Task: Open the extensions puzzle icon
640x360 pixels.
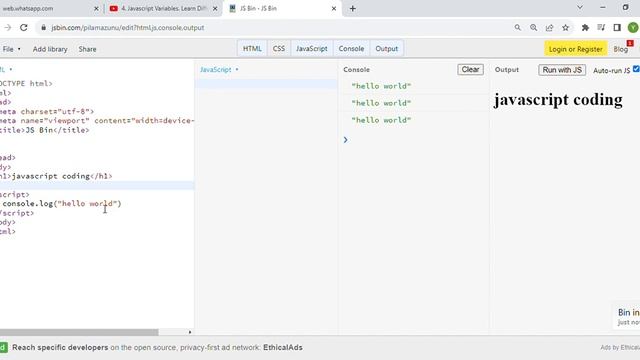Action: tap(585, 27)
